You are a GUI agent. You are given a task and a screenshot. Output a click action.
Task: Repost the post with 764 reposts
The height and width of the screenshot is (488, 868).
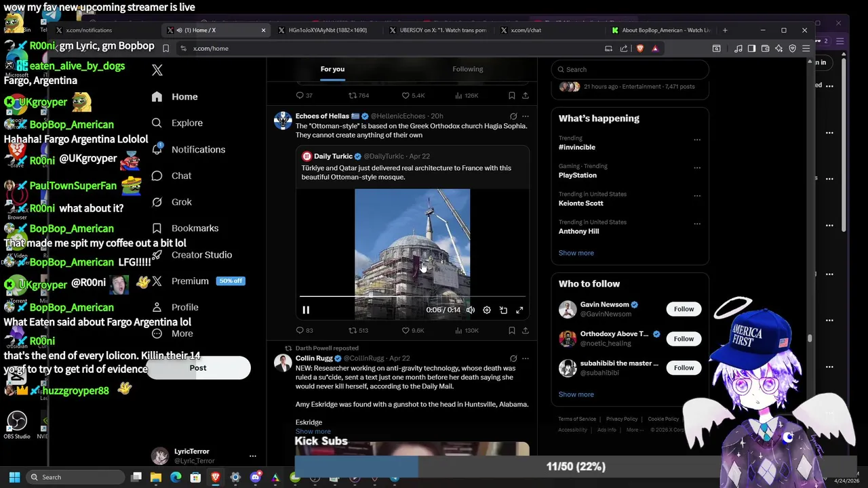click(358, 96)
